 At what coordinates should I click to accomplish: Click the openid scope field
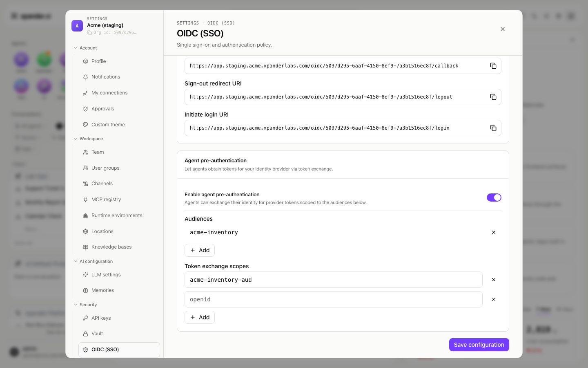point(334,299)
